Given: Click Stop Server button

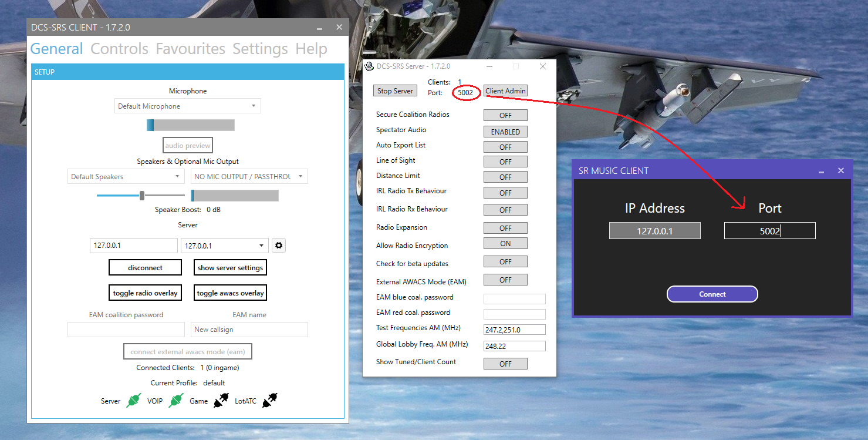Looking at the screenshot, I should pos(395,91).
